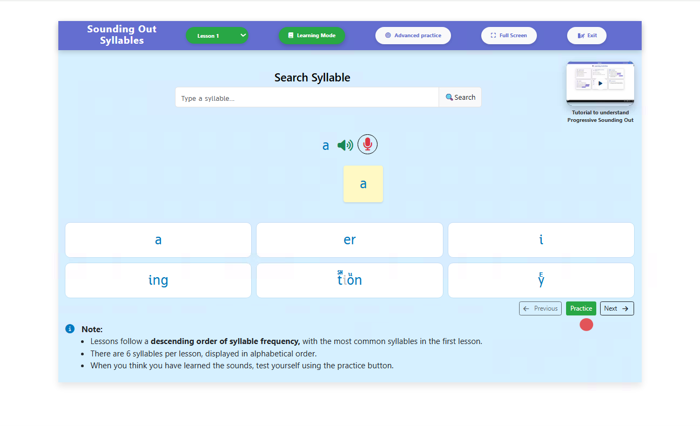
Task: Click the red microphone record icon
Action: point(367,144)
